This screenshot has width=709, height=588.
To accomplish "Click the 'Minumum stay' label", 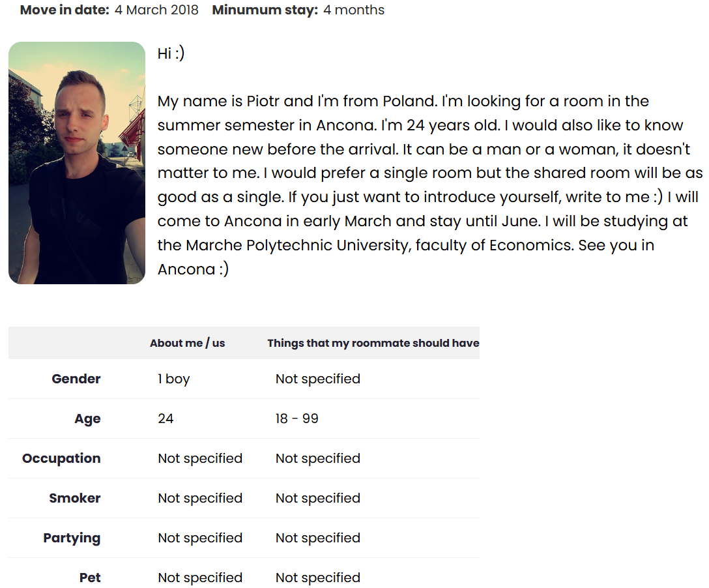I will tap(265, 10).
